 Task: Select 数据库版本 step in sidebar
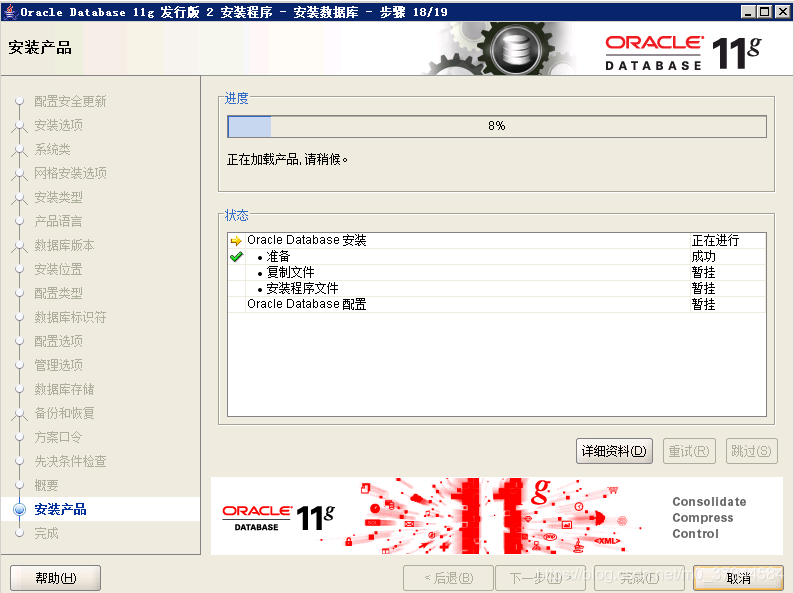(x=64, y=245)
